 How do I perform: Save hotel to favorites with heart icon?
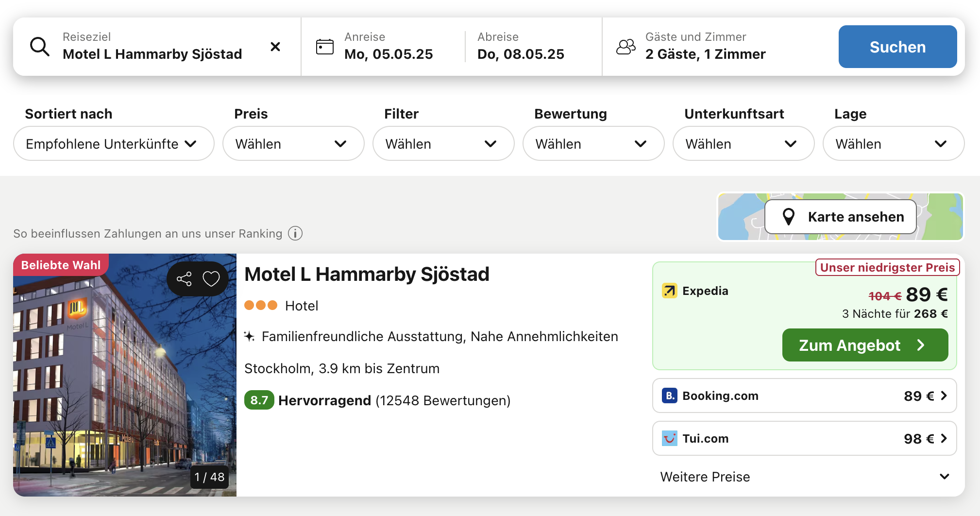(x=211, y=279)
